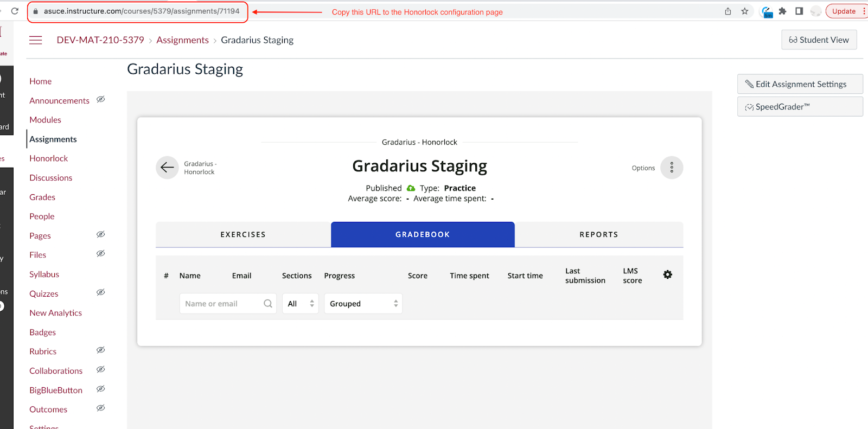Viewport: 868px width, 429px height.
Task: Open the three-dot Options menu
Action: [x=672, y=168]
